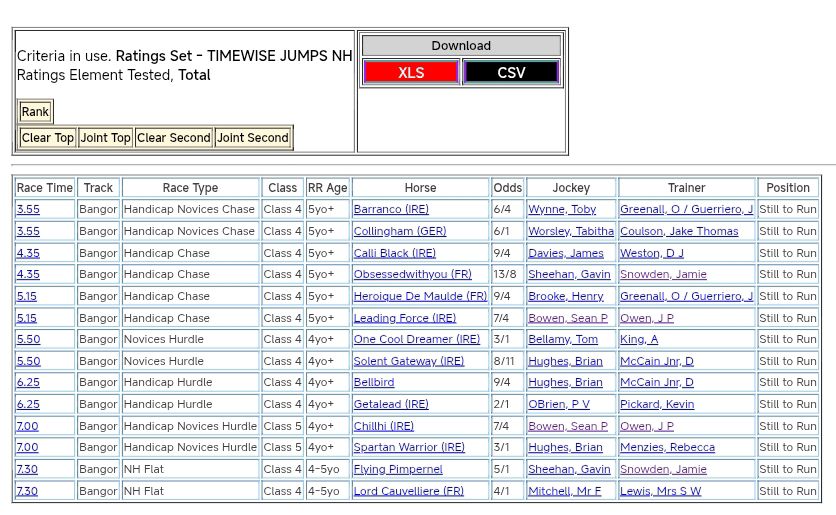View jockey Mitchell, Mr F
This screenshot has height=515, width=836.
tap(564, 491)
